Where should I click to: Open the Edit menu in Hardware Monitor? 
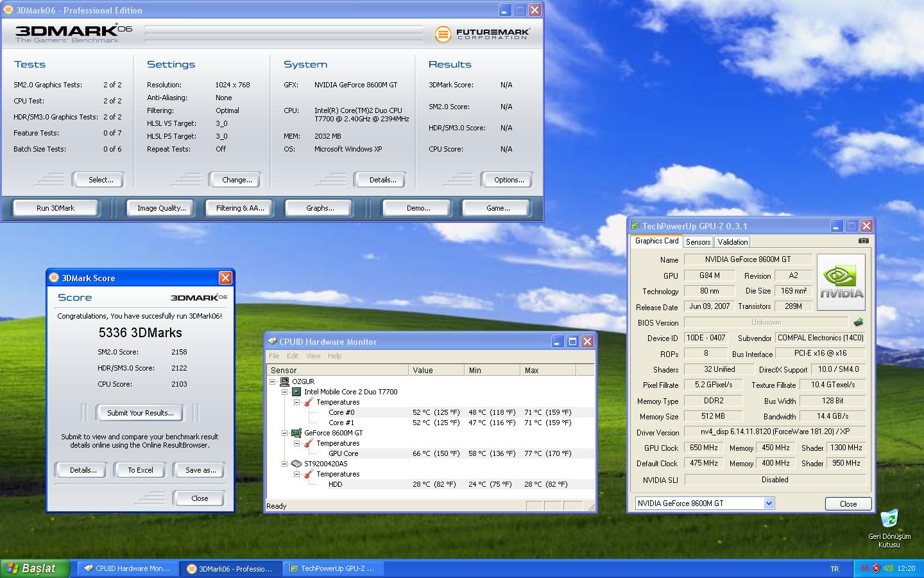pos(293,356)
